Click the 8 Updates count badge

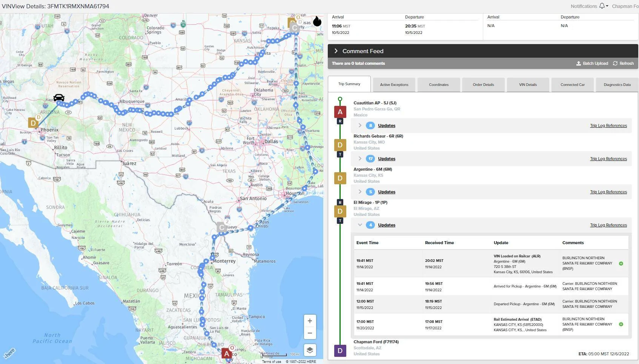370,125
